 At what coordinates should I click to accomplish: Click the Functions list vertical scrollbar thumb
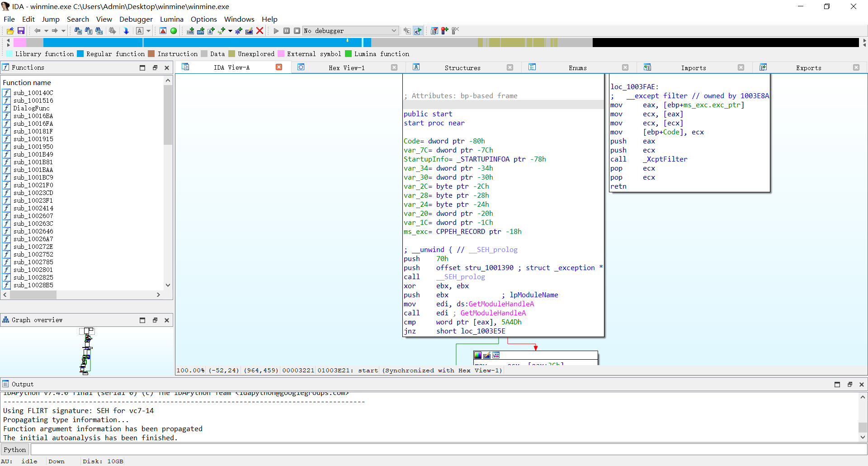[x=168, y=114]
